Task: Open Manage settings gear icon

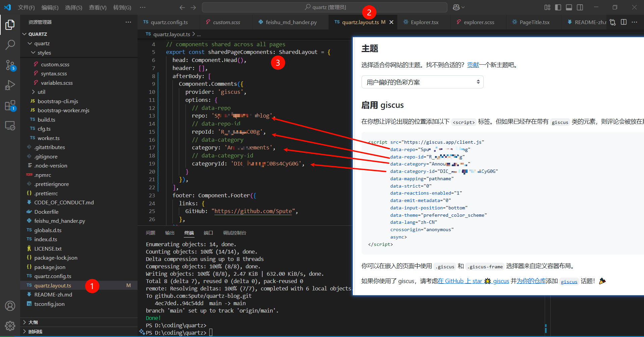Action: pos(10,326)
